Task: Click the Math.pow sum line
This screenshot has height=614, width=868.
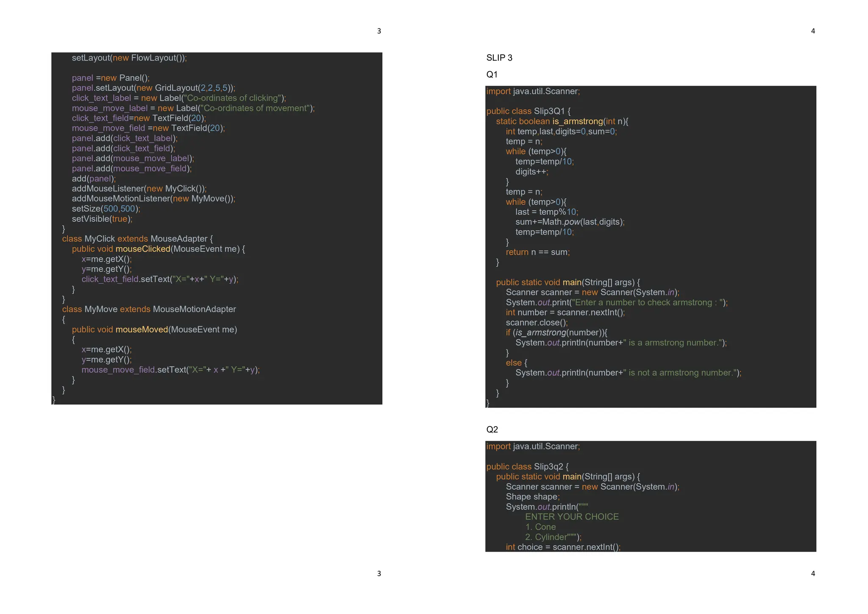Action: coord(570,222)
